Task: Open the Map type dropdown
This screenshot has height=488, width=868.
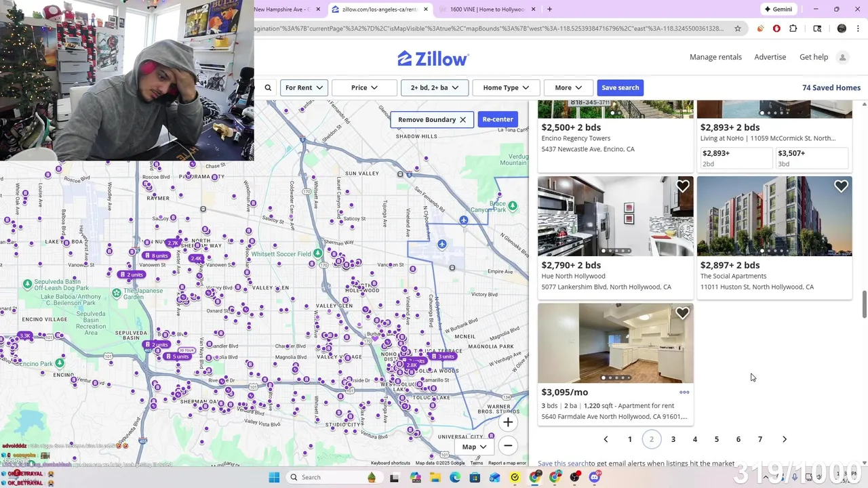Action: click(474, 447)
